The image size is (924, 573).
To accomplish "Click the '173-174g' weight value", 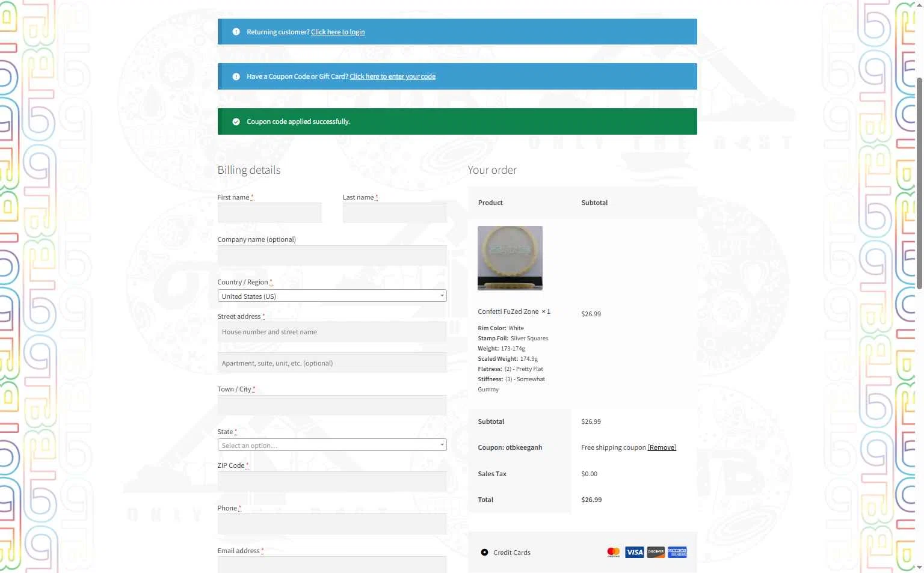I will click(x=513, y=349).
